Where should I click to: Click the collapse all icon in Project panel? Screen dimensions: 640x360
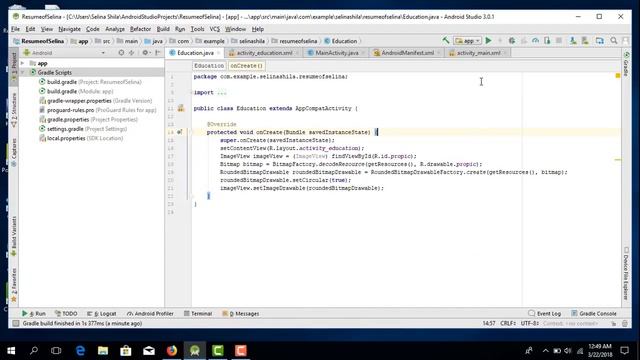click(131, 53)
